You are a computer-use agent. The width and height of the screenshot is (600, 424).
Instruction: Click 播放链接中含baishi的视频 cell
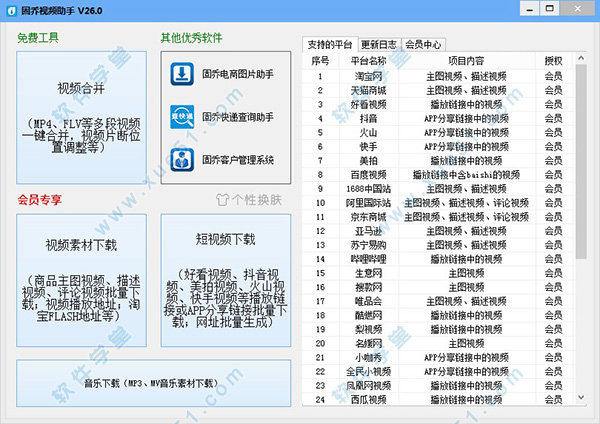point(466,175)
